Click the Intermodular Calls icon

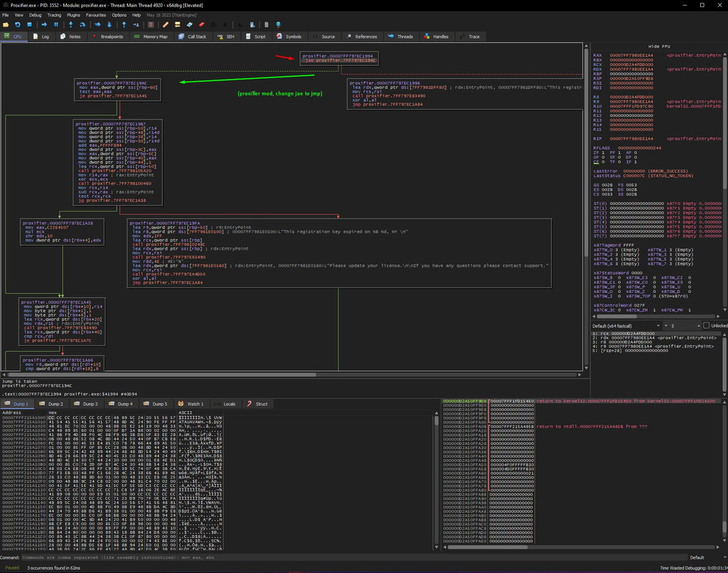tap(252, 24)
